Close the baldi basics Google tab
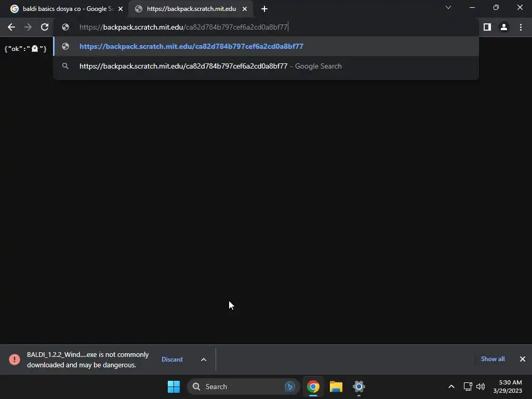The width and height of the screenshot is (532, 399). pyautogui.click(x=121, y=9)
